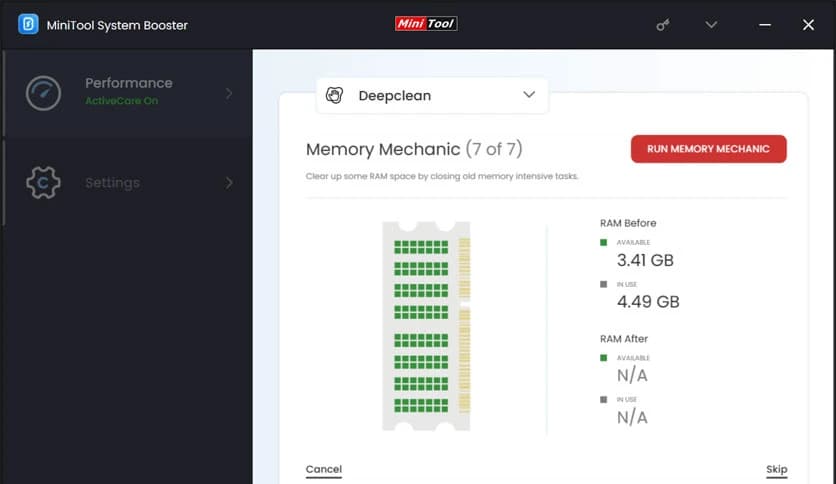Image resolution: width=836 pixels, height=484 pixels.
Task: Click the MiniTool System Booster app icon
Action: tap(28, 24)
